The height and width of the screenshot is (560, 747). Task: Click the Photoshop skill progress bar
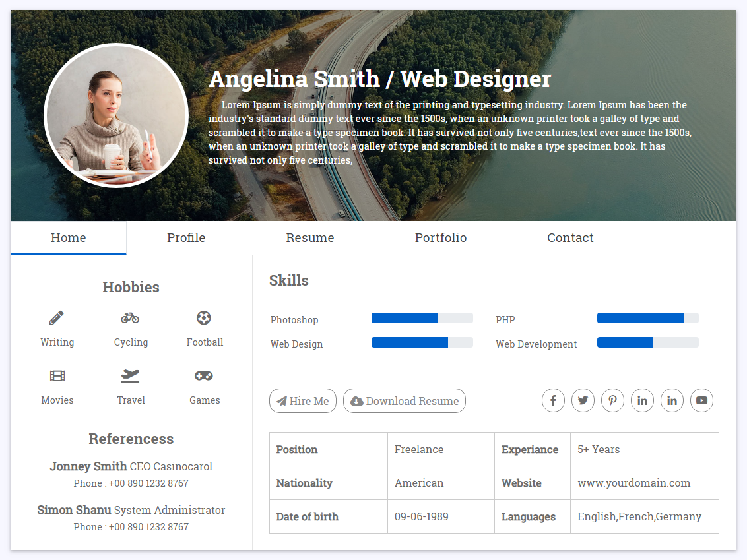(x=422, y=318)
